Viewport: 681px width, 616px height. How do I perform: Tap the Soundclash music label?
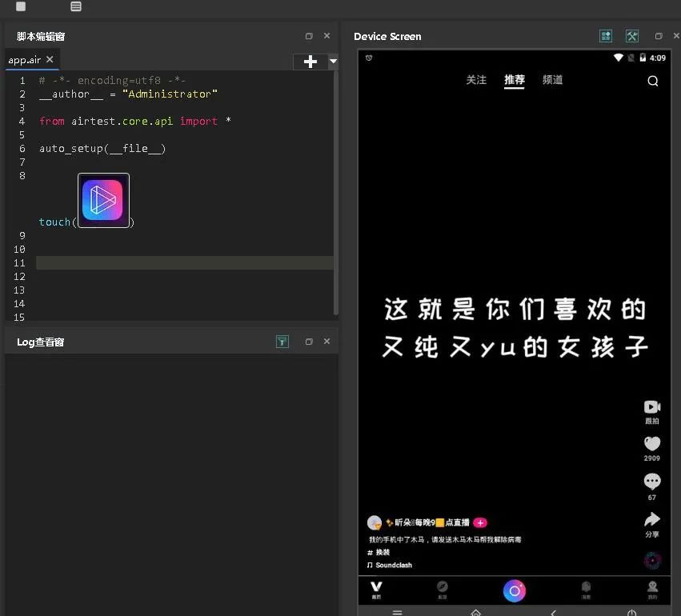390,565
